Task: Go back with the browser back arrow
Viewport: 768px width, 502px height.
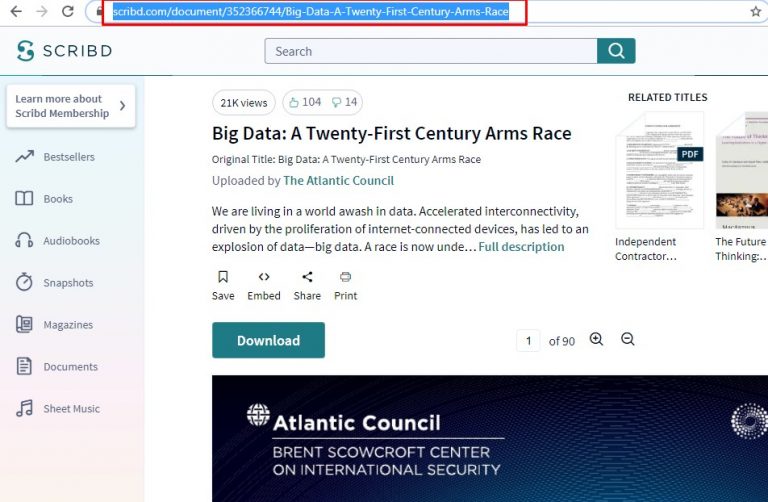Action: 16,11
